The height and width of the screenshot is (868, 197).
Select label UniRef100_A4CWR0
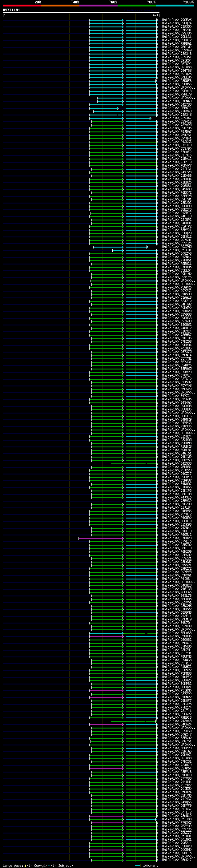click(177, 518)
